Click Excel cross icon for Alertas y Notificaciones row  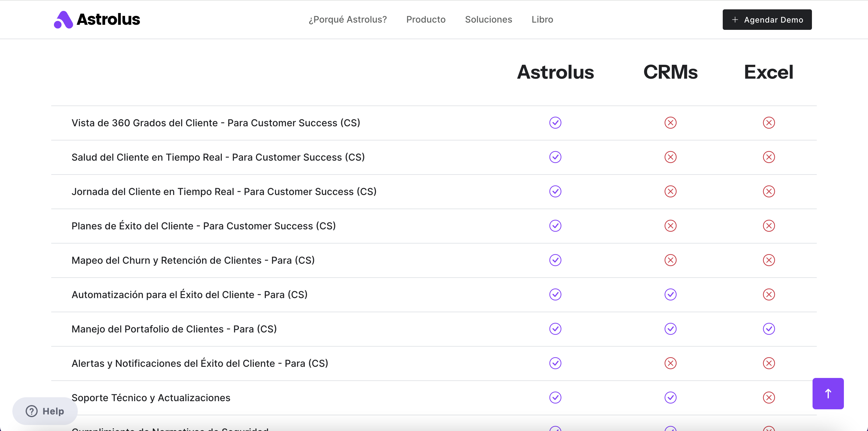click(x=769, y=363)
